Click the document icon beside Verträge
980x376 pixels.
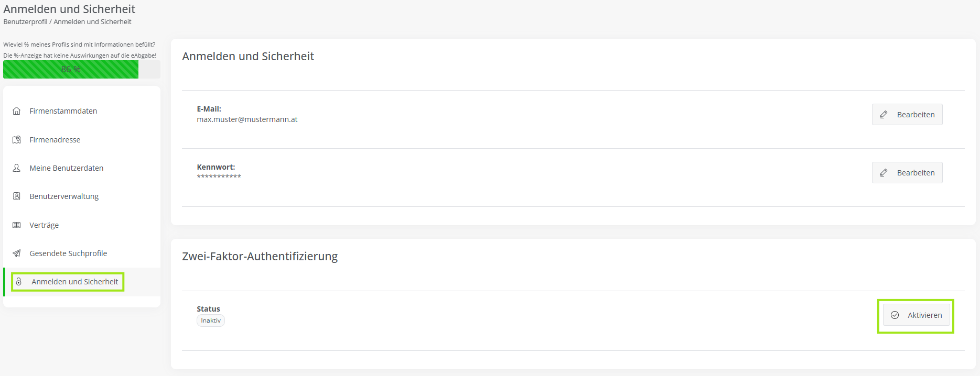click(17, 225)
